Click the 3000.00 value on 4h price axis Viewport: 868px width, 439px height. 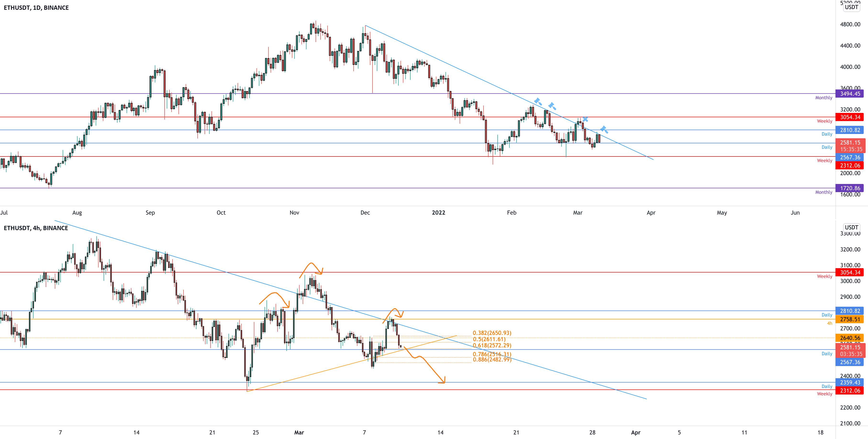[850, 281]
